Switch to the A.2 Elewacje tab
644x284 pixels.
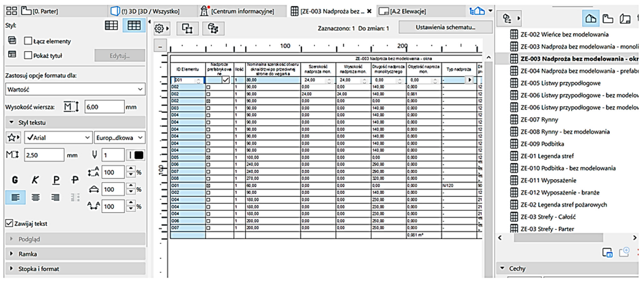(x=408, y=12)
